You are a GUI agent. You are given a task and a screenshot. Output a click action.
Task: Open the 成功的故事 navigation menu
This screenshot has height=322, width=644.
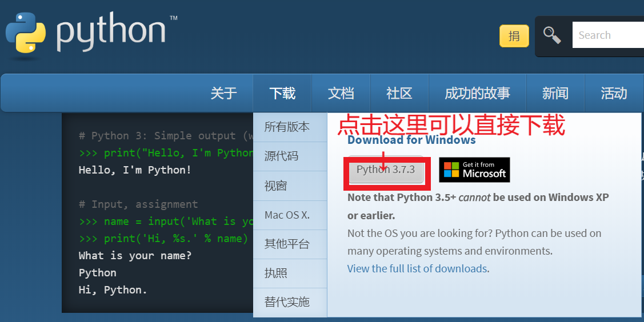coord(477,93)
